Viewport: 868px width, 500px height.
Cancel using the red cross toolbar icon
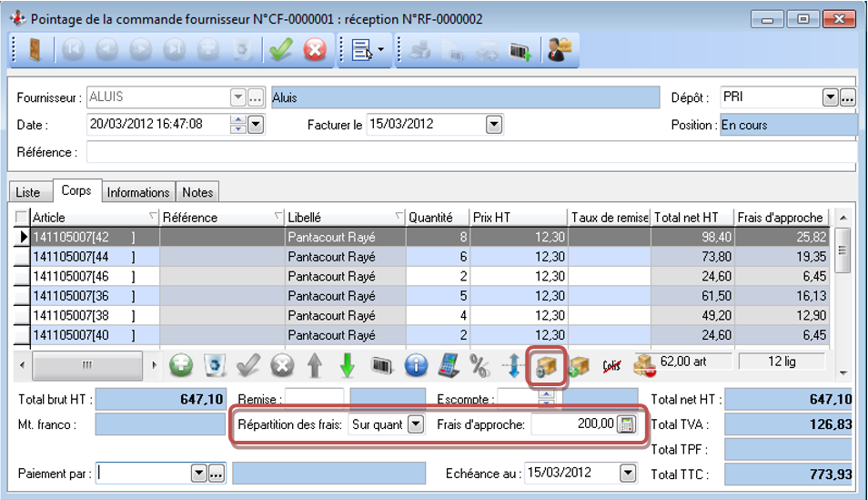pos(315,51)
